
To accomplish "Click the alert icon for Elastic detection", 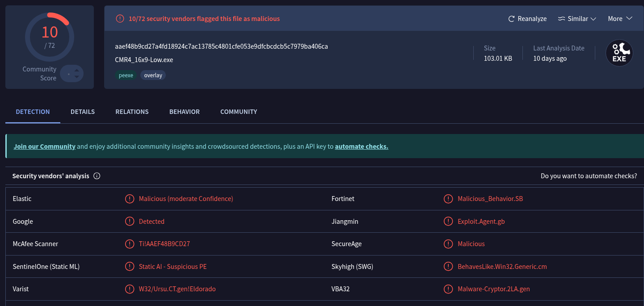I will tap(130, 199).
